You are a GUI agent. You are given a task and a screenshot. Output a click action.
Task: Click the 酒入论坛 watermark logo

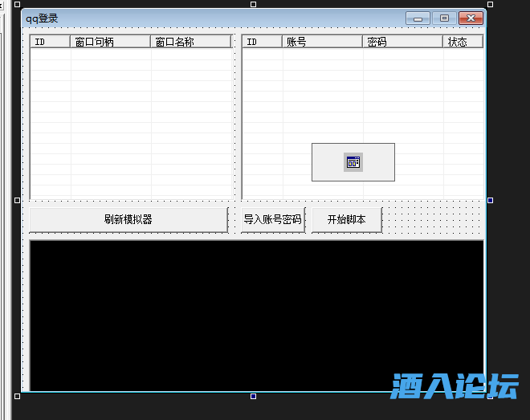[454, 386]
